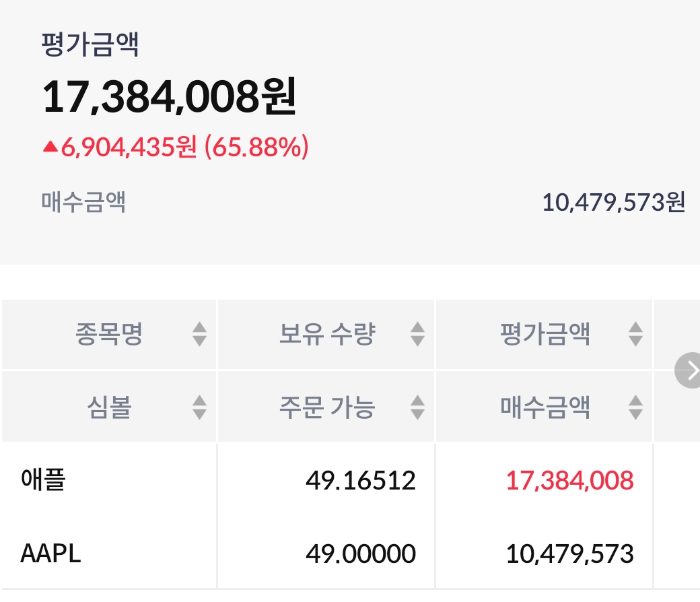Sort holdings by the 보유 수량 arrows
Screen dimensions: 700x602
[x=417, y=334]
